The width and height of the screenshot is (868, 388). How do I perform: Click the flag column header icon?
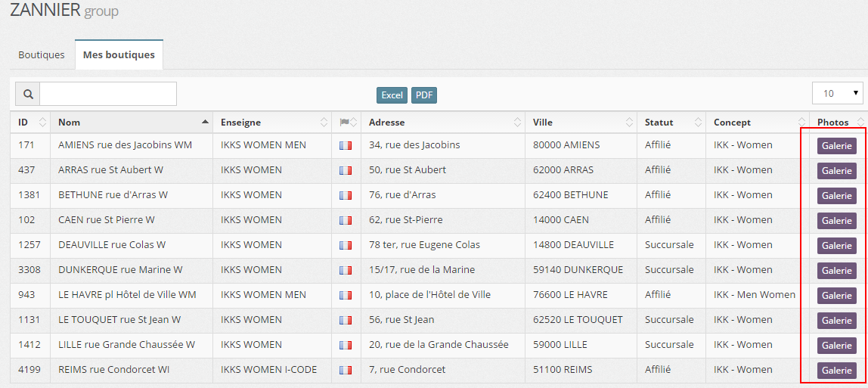[345, 123]
